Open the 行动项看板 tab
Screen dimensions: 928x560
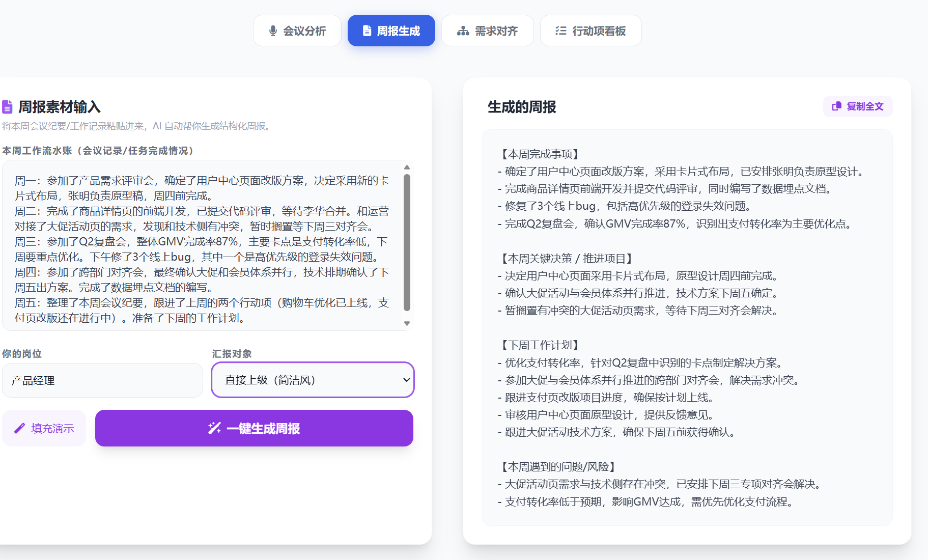point(590,31)
